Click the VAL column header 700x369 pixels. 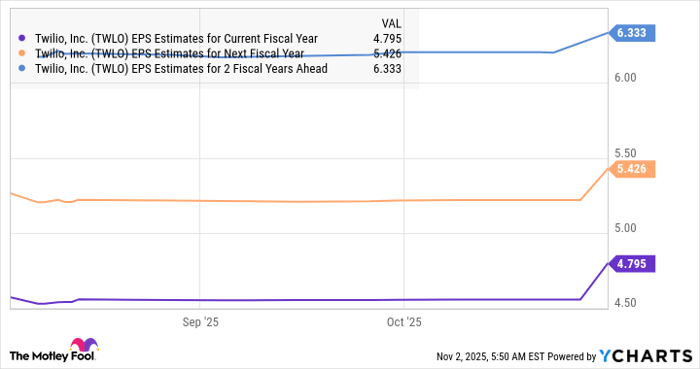[x=391, y=24]
